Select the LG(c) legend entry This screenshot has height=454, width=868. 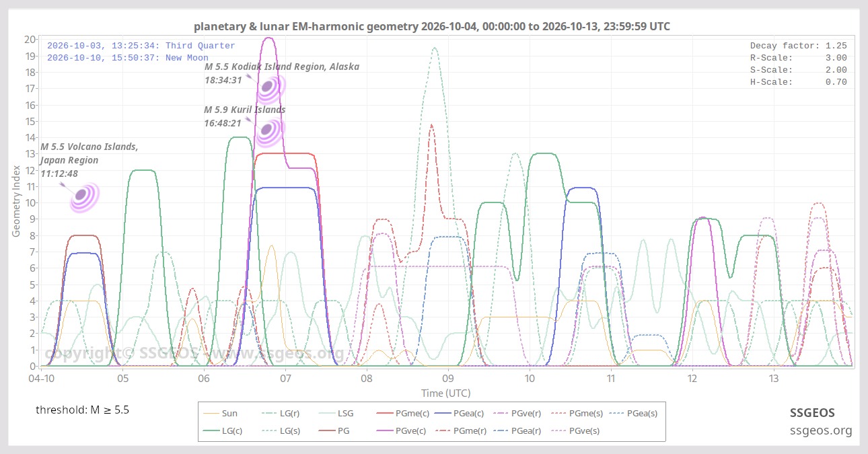(x=223, y=430)
